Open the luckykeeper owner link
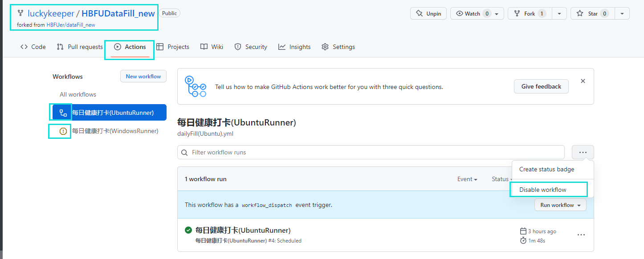The height and width of the screenshot is (259, 644). [51, 13]
